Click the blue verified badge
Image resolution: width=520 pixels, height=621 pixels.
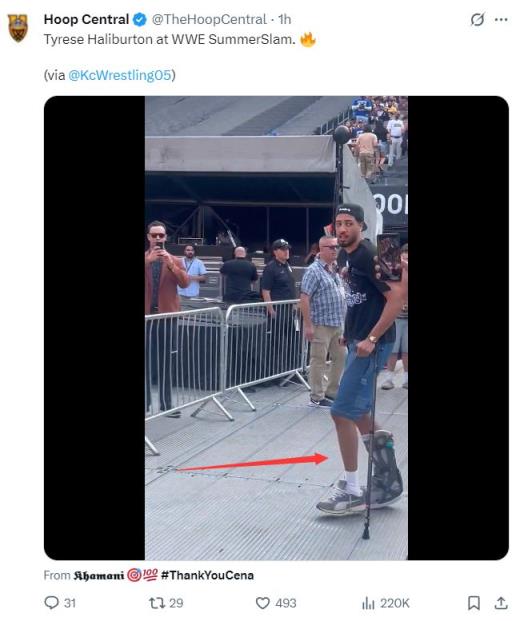[140, 19]
